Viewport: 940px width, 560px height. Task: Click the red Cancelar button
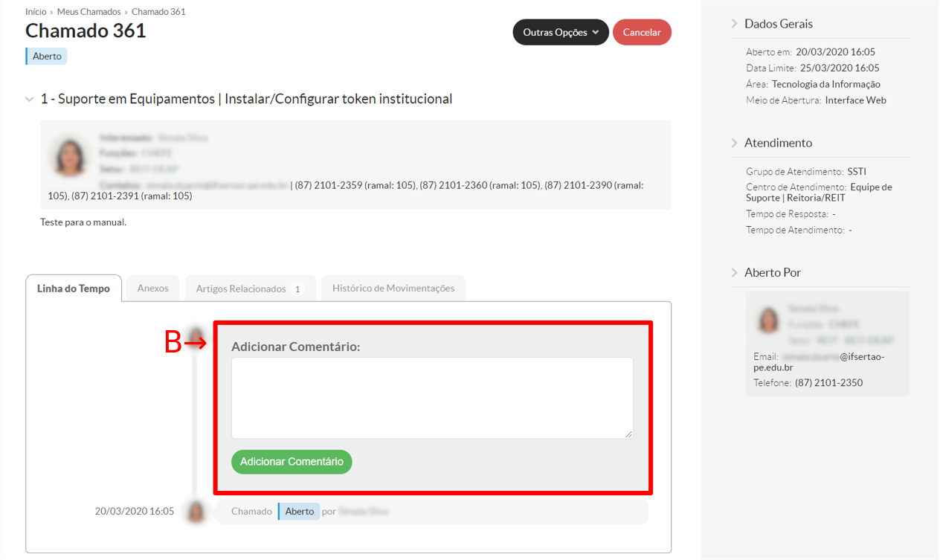click(x=641, y=33)
